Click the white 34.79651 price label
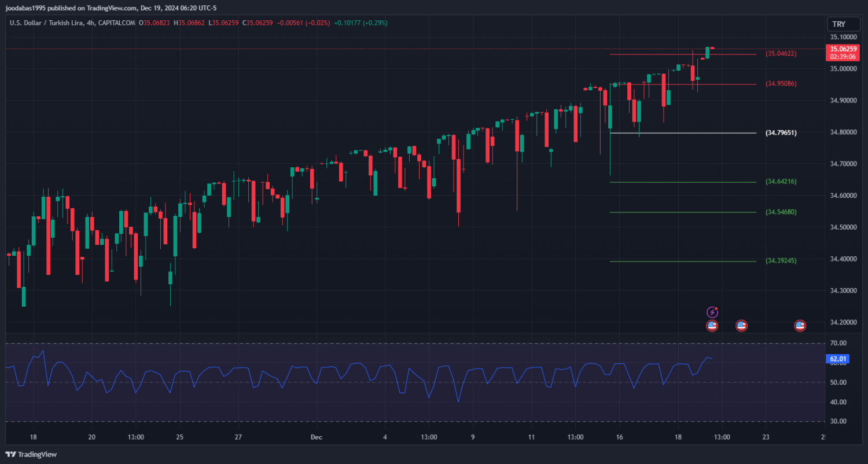 (x=781, y=133)
